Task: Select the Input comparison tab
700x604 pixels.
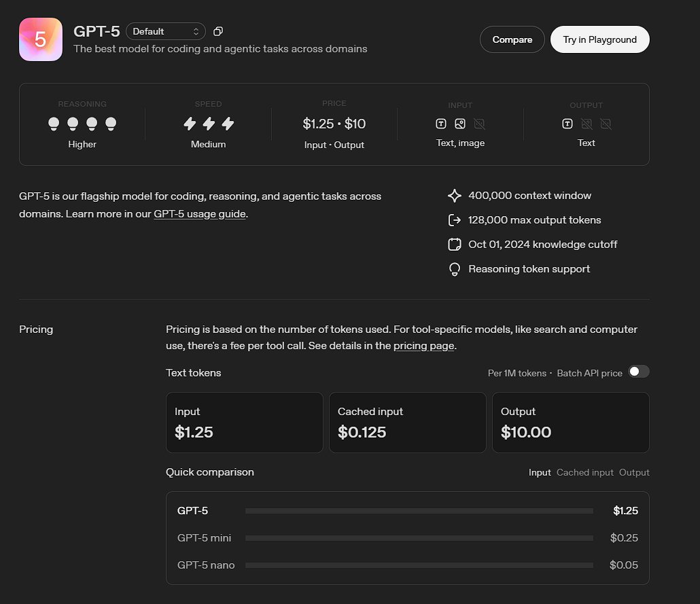Action: click(540, 472)
